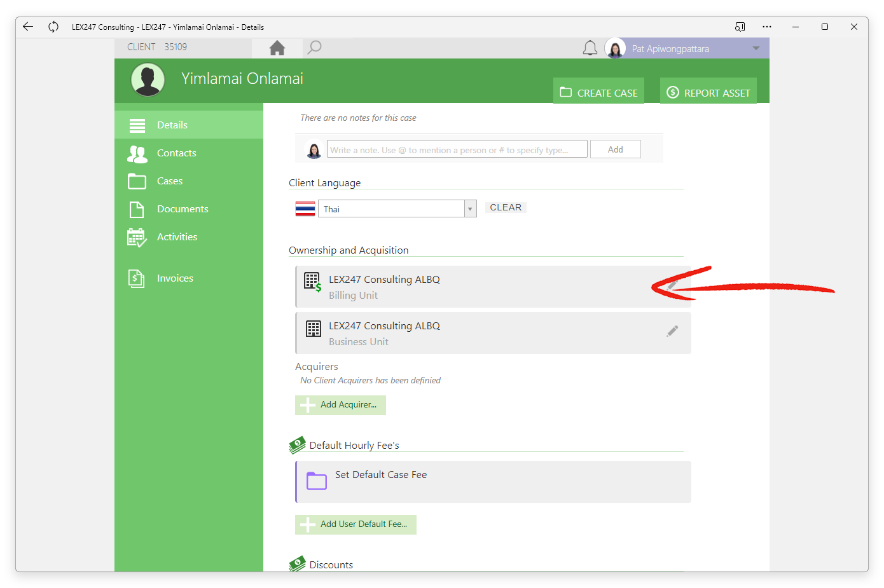Open the Documents sidebar section
The height and width of the screenshot is (588, 884).
[189, 209]
